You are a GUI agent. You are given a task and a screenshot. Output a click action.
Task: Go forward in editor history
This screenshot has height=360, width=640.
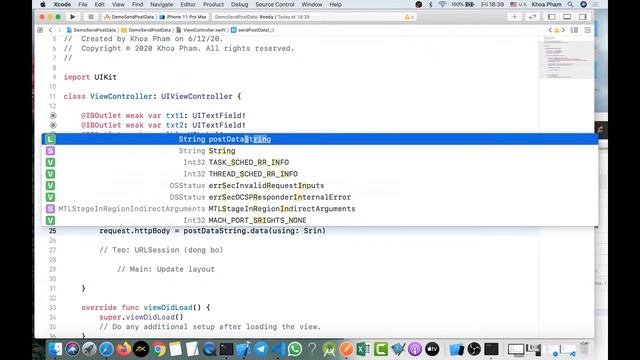pyautogui.click(x=59, y=30)
